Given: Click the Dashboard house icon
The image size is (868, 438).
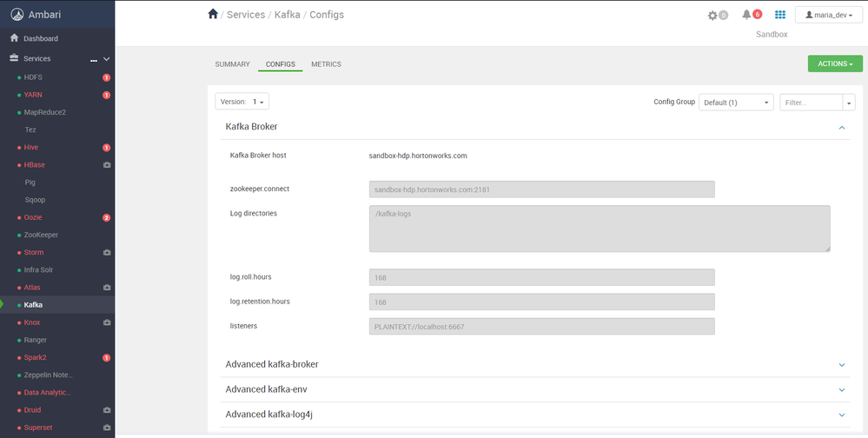Looking at the screenshot, I should 15,38.
